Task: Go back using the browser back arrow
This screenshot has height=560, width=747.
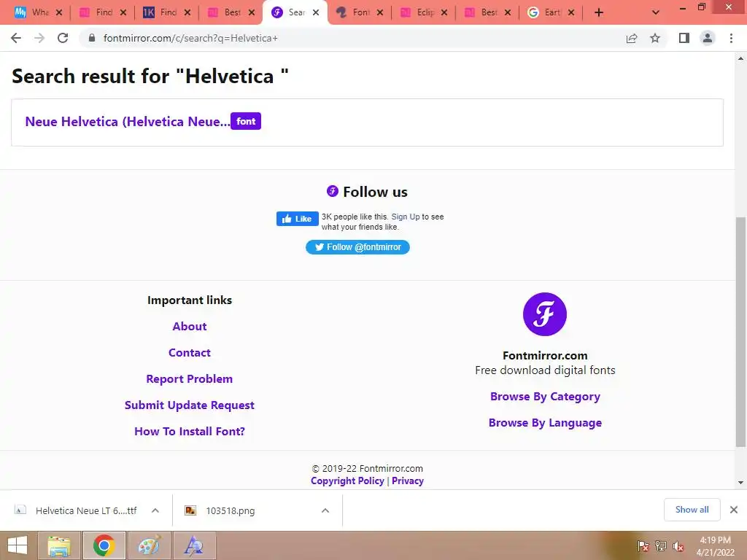Action: pyautogui.click(x=16, y=38)
